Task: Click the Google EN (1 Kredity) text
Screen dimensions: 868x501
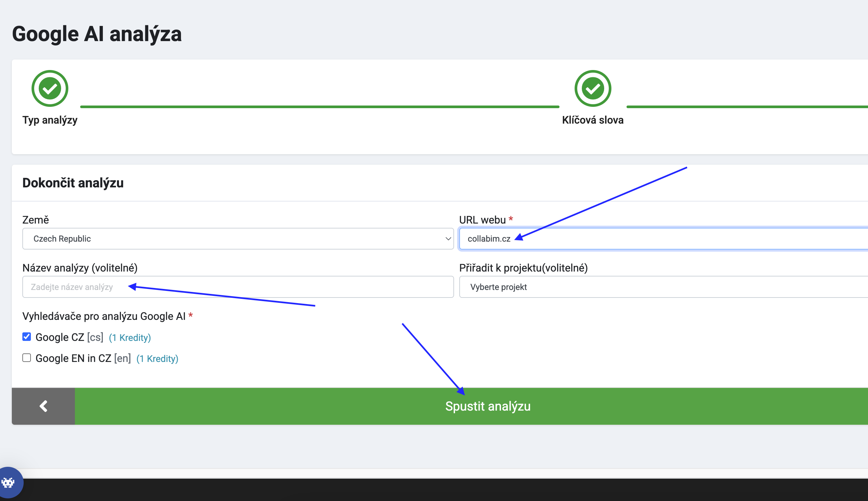Action: tap(157, 359)
